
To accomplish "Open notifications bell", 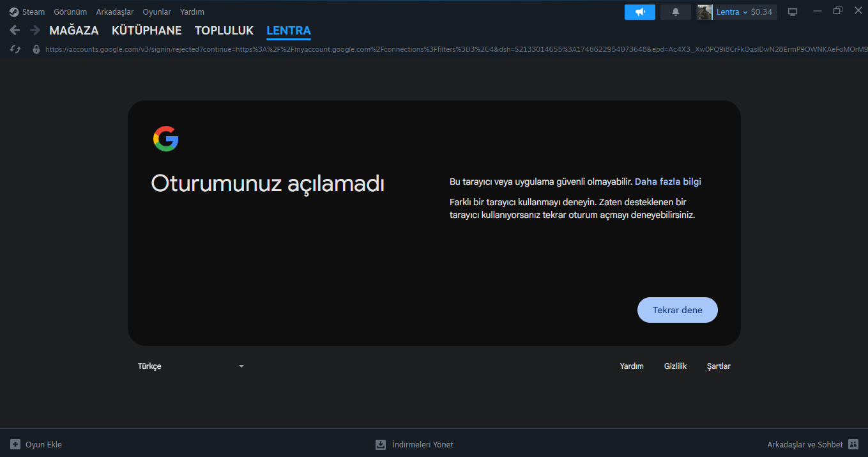I will 676,12.
